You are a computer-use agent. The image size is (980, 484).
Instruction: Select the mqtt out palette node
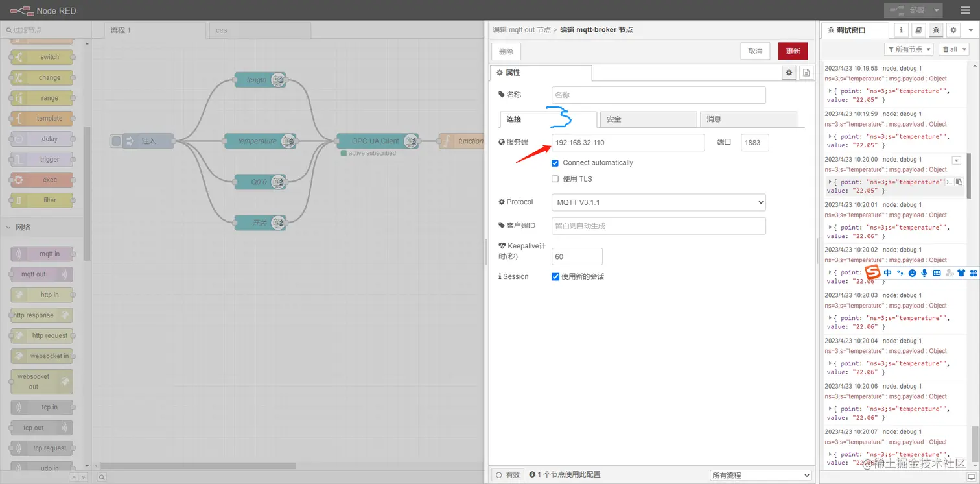(41, 274)
